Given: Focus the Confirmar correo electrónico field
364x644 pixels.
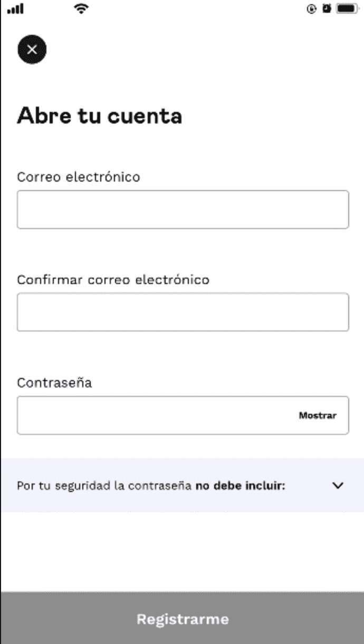Looking at the screenshot, I should [x=183, y=312].
